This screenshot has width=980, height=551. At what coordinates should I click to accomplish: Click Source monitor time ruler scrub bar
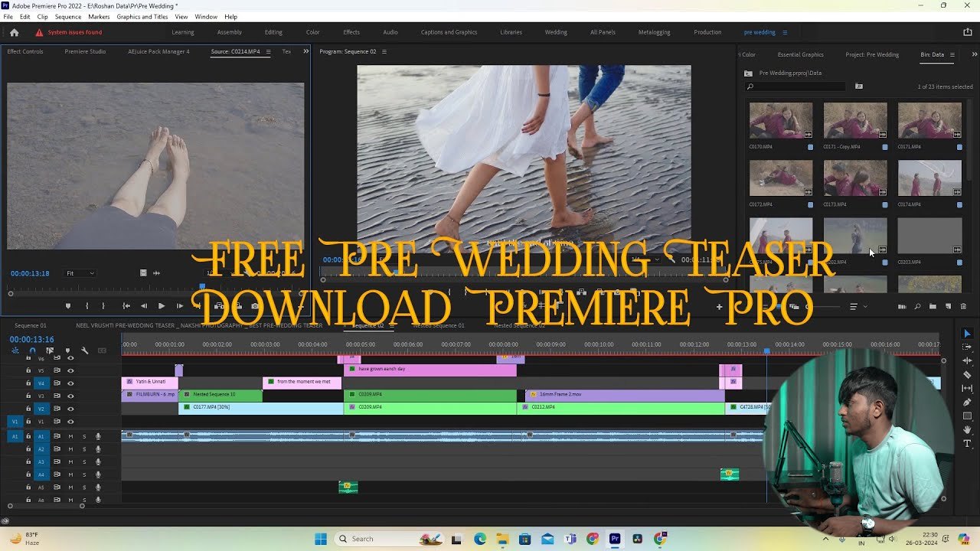[155, 286]
